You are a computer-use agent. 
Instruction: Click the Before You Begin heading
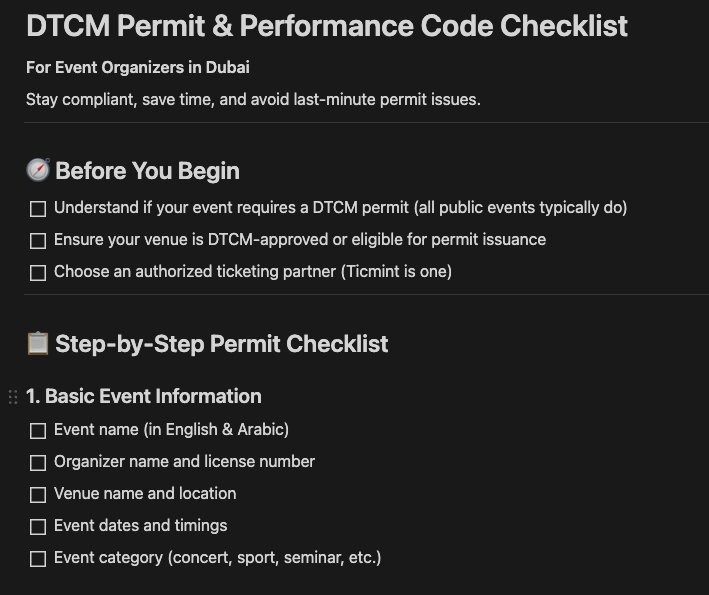click(147, 171)
